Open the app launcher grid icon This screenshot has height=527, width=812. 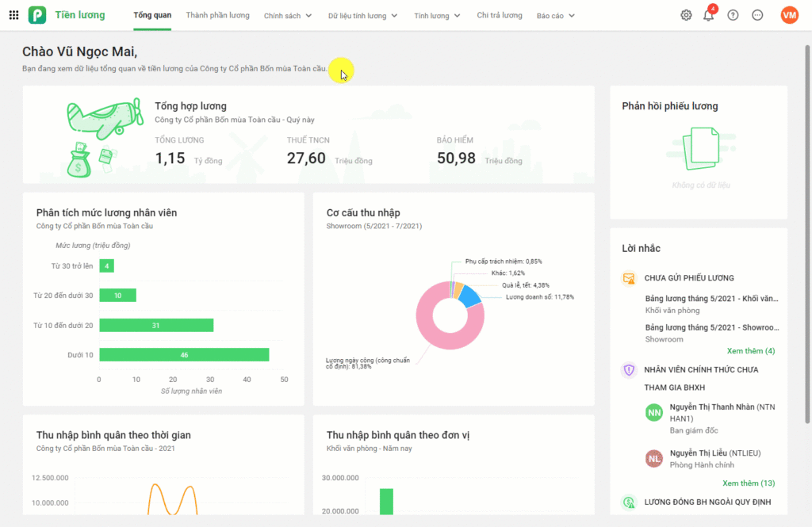13,15
